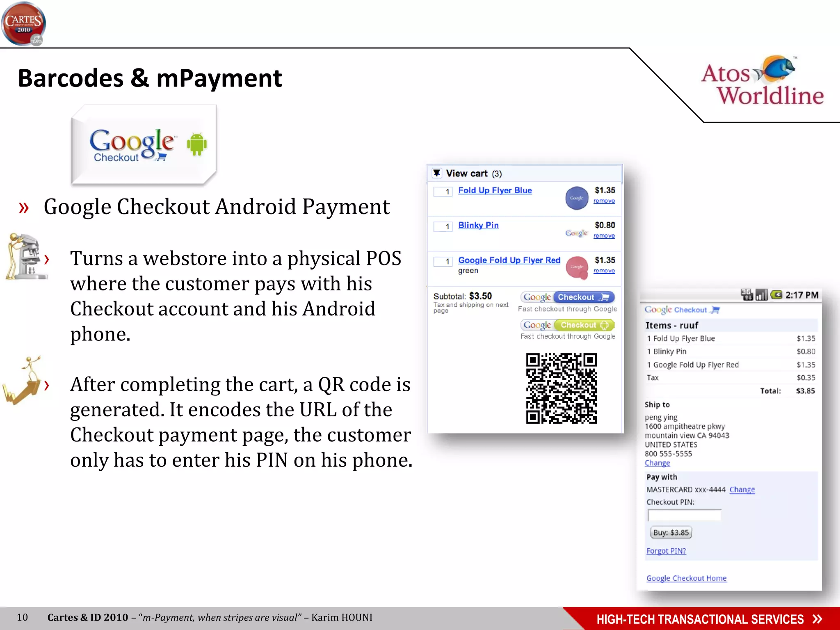The height and width of the screenshot is (630, 840).
Task: Click the Subtotal $3.50 amount
Action: (x=480, y=296)
